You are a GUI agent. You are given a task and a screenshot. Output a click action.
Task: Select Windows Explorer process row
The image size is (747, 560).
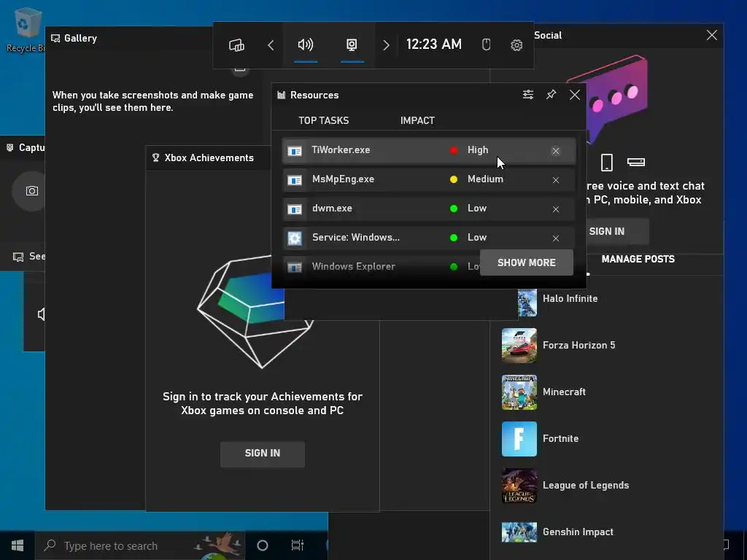428,267
